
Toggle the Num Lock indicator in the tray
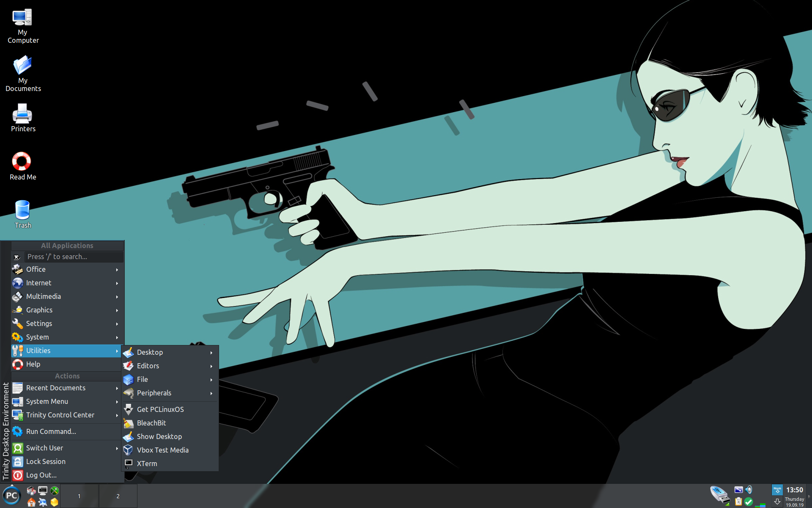[777, 490]
